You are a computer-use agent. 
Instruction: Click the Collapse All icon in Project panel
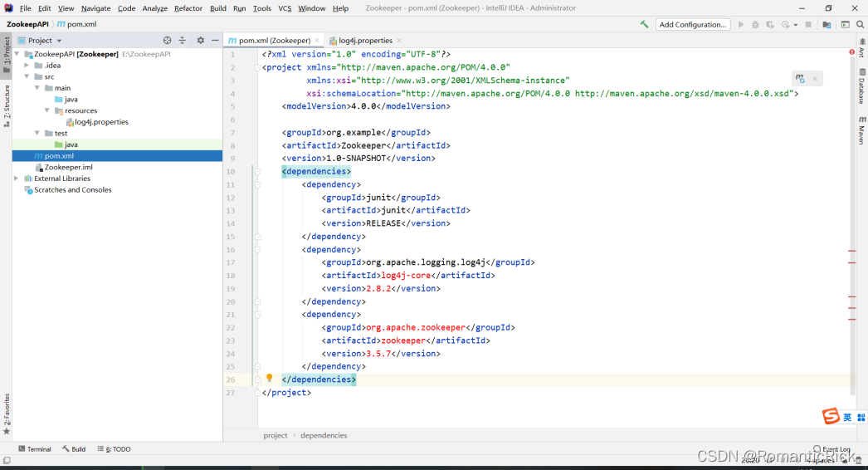pos(182,41)
